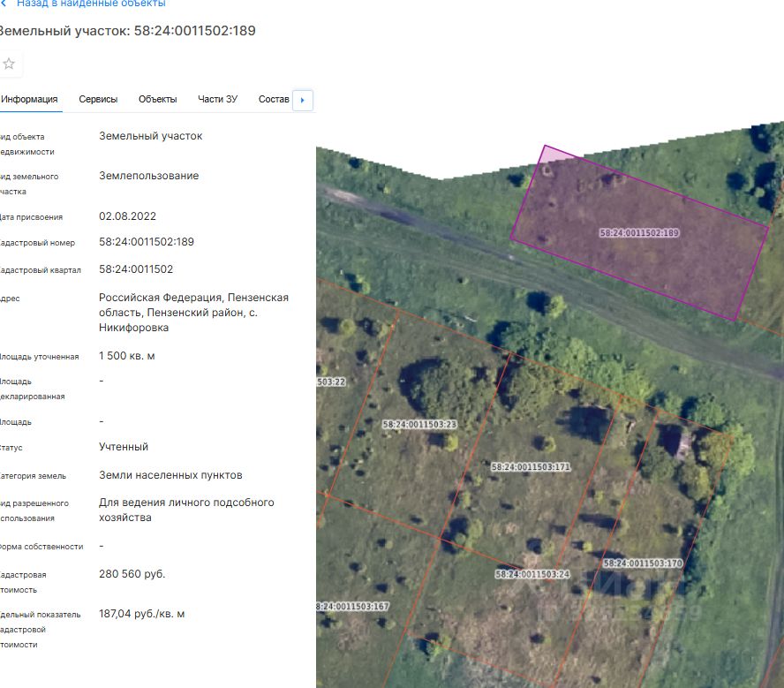Click map parcel label 8:24:0011503:167
Viewport: 784px width, 688px height.
point(353,607)
